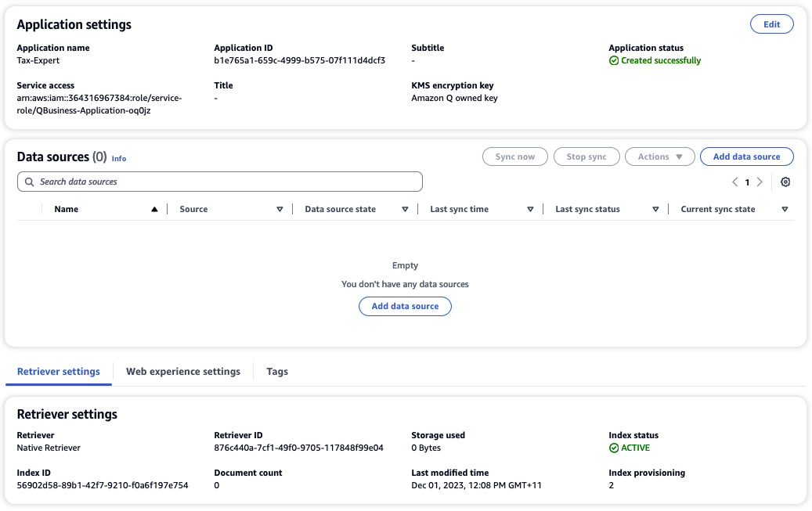Open the Tags tab

click(277, 372)
